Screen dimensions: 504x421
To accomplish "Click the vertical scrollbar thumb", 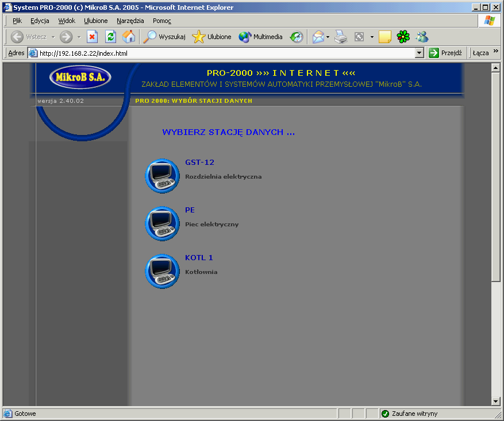I will [495, 177].
